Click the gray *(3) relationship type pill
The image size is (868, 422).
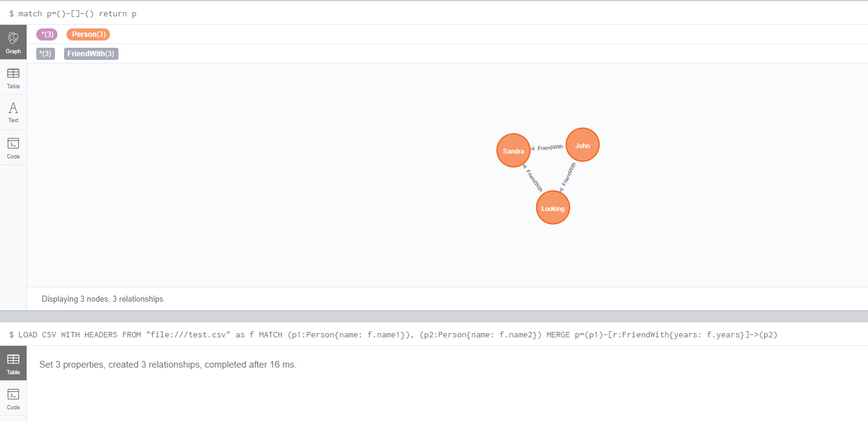45,54
